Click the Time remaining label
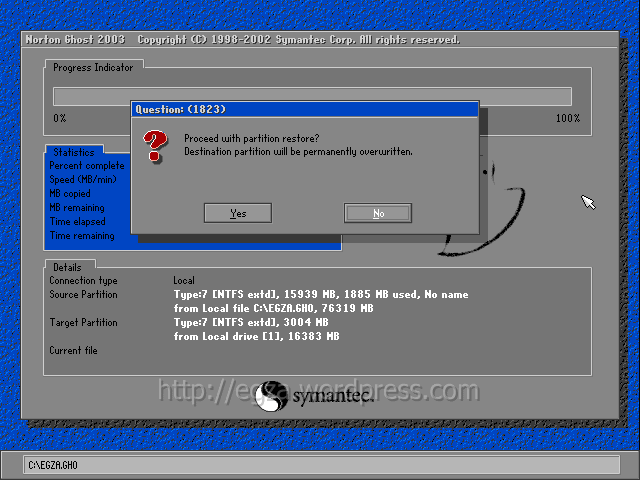The width and height of the screenshot is (640, 480). [82, 236]
